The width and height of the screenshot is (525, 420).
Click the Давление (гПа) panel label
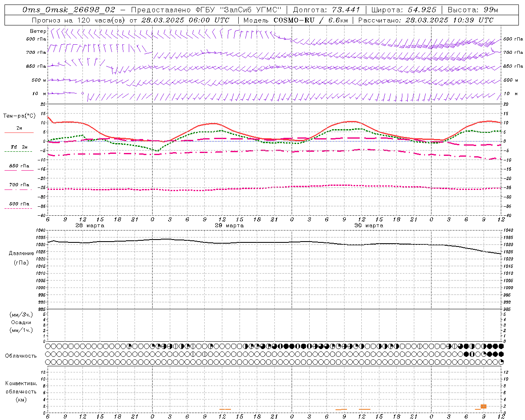[21, 258]
